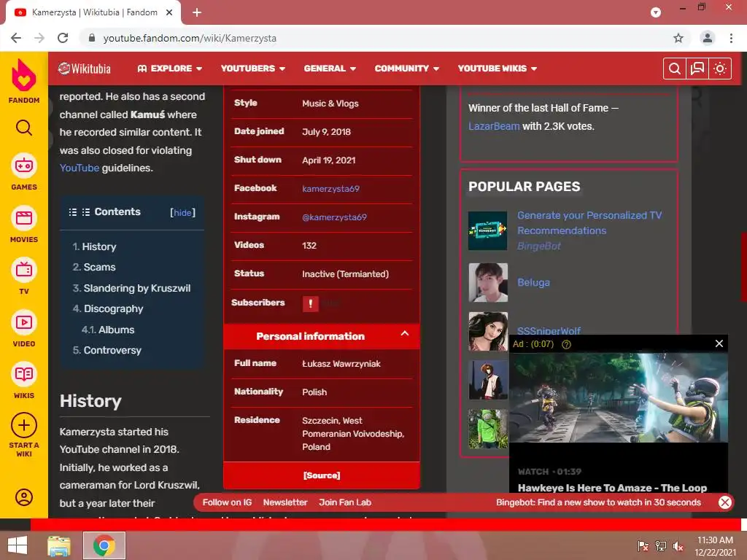Click the YouTube link in the intro text
Screen dimensions: 747x560
[79, 168]
